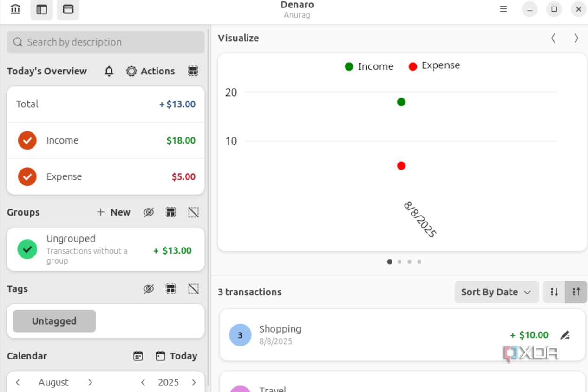Create a New group
Viewport: 588px width, 392px height.
[x=114, y=212]
